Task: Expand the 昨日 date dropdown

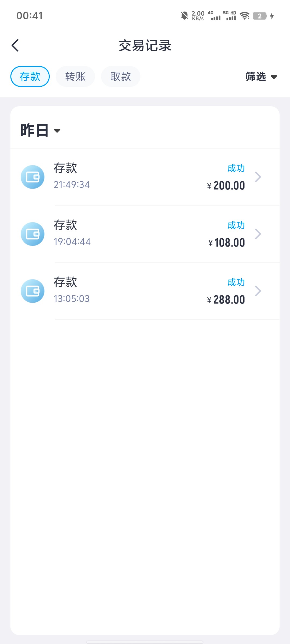Action: click(x=40, y=131)
